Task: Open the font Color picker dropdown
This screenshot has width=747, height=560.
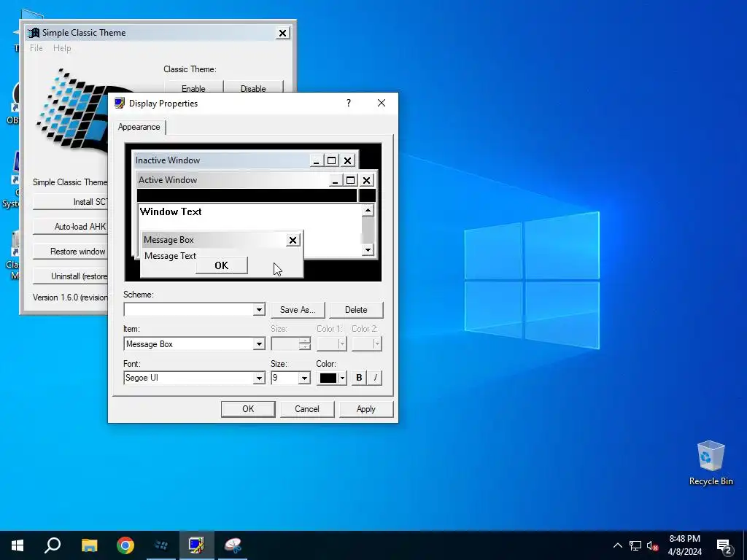Action: [332, 378]
